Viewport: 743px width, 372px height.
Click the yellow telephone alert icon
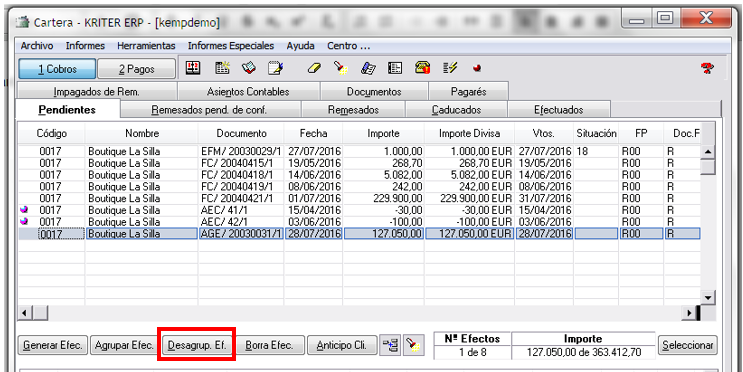422,68
